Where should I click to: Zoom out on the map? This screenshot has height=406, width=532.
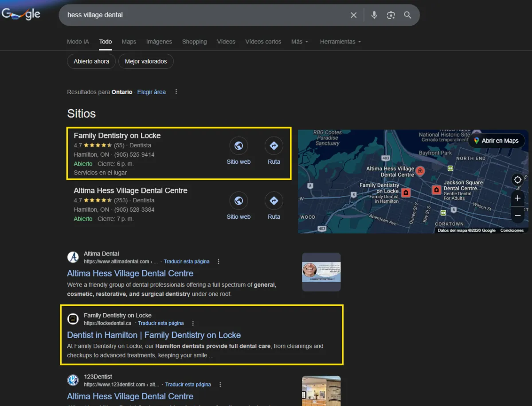[x=517, y=215]
